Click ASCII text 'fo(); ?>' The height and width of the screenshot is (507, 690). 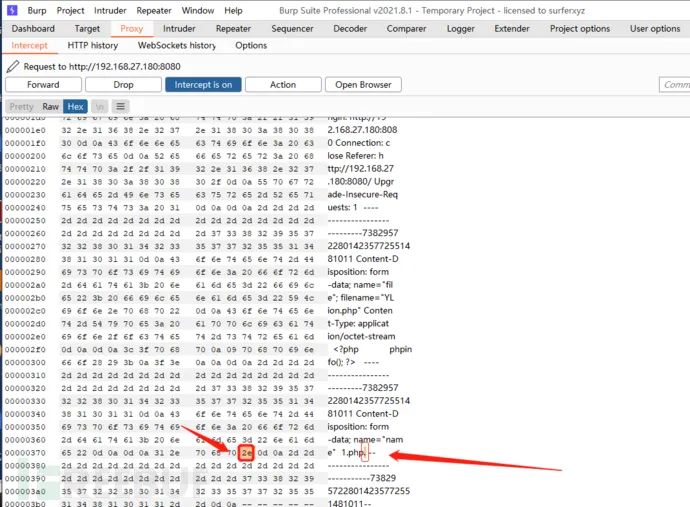pyautogui.click(x=341, y=362)
